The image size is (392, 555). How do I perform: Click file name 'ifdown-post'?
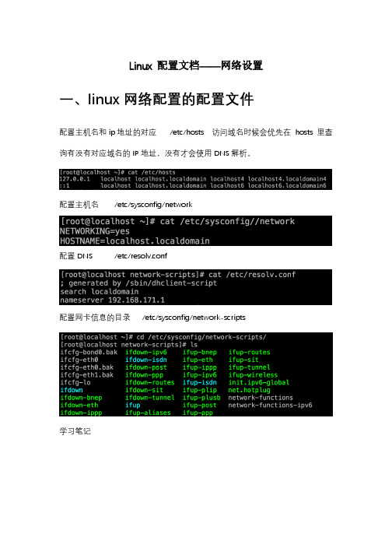pos(146,367)
